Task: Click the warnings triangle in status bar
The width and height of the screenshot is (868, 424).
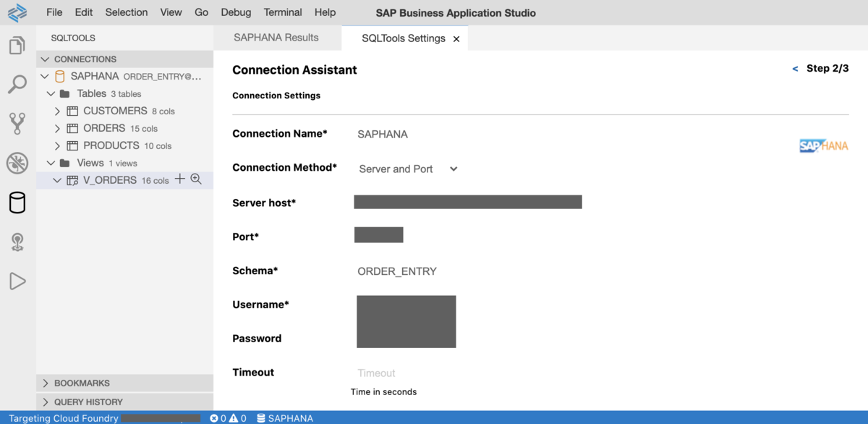Action: tap(234, 418)
